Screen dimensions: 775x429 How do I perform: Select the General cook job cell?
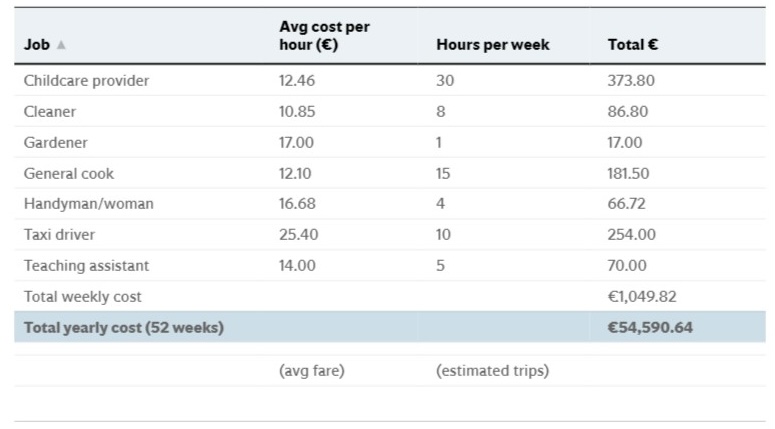(x=69, y=173)
